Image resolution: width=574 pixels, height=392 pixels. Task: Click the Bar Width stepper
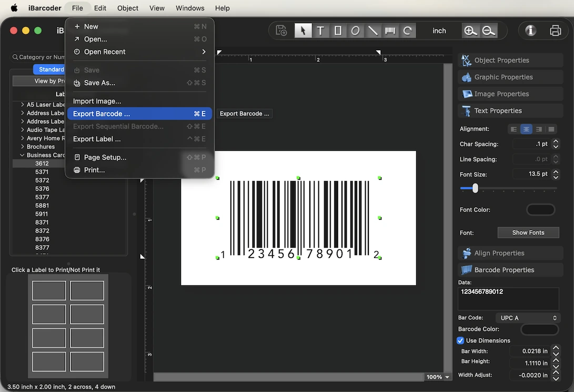point(556,351)
